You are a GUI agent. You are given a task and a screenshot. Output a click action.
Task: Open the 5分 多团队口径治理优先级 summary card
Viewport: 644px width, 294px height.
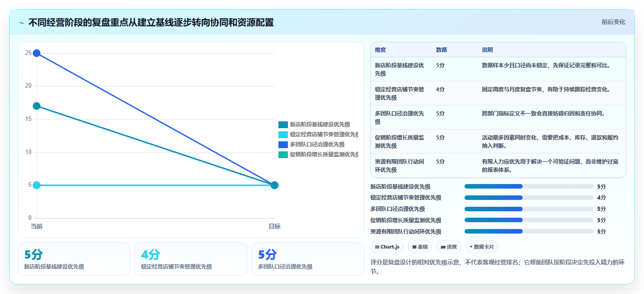[x=308, y=259]
